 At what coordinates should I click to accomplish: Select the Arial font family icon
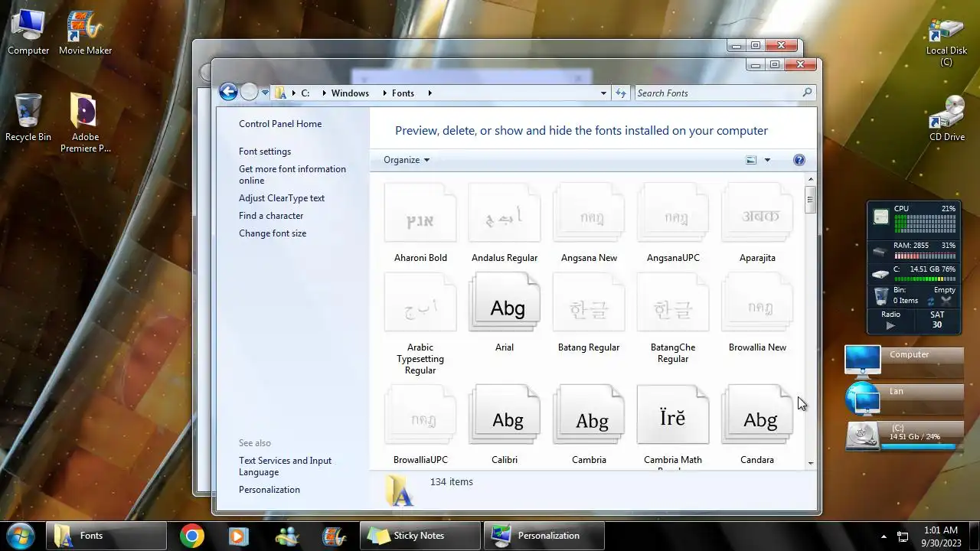pos(505,302)
